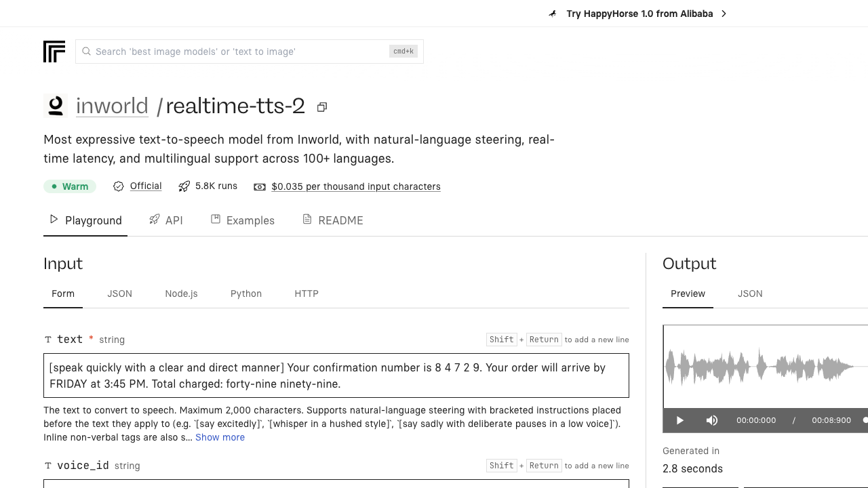Expand description with Show more

coord(220,437)
